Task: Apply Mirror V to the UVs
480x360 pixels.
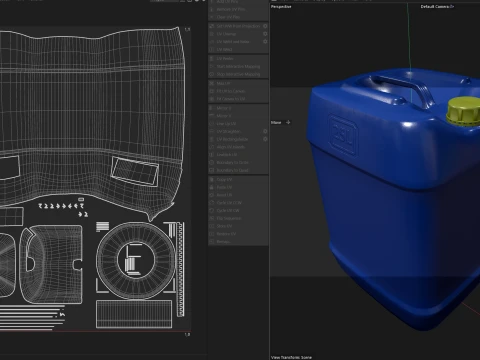Action: click(238, 116)
